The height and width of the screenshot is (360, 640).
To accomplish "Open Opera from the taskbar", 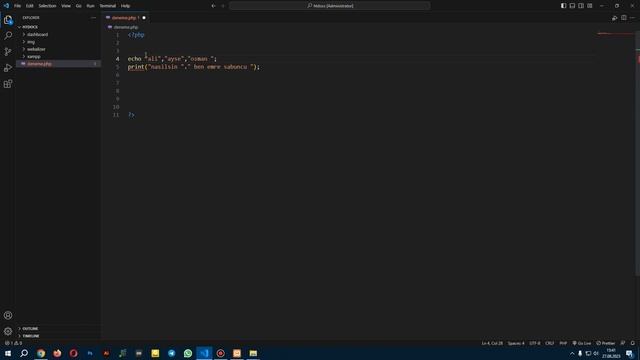I will [x=73, y=353].
